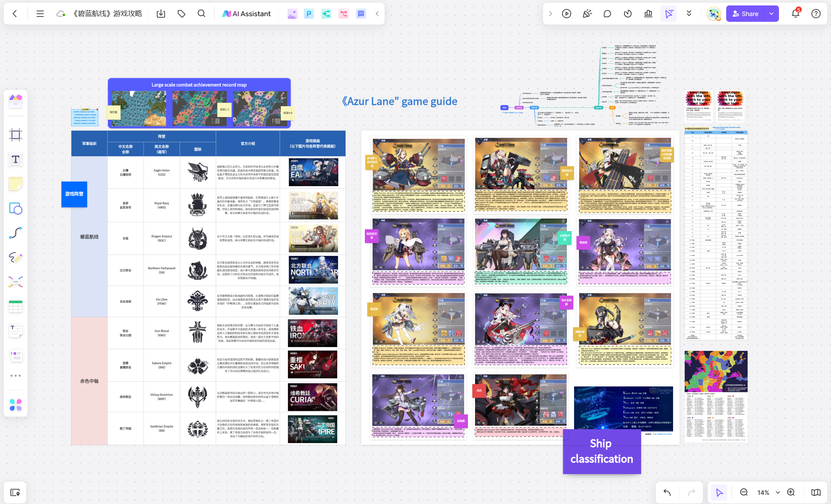This screenshot has width=831, height=504.
Task: Select the Text tool
Action: click(x=16, y=159)
